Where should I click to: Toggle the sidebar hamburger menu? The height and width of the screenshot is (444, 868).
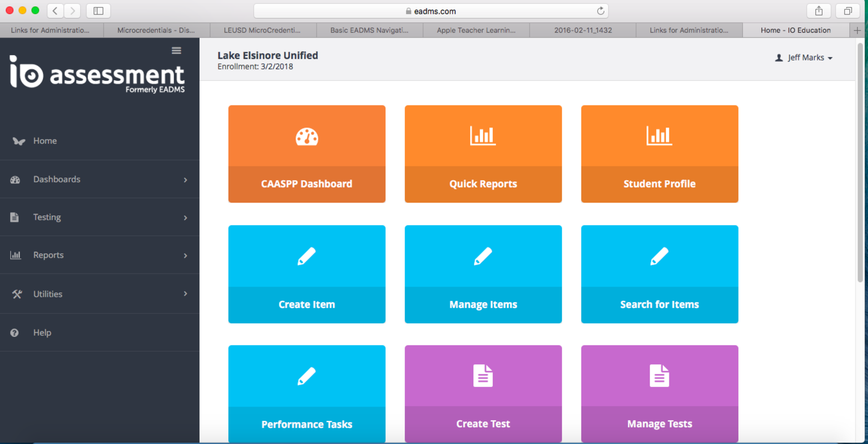(x=176, y=51)
